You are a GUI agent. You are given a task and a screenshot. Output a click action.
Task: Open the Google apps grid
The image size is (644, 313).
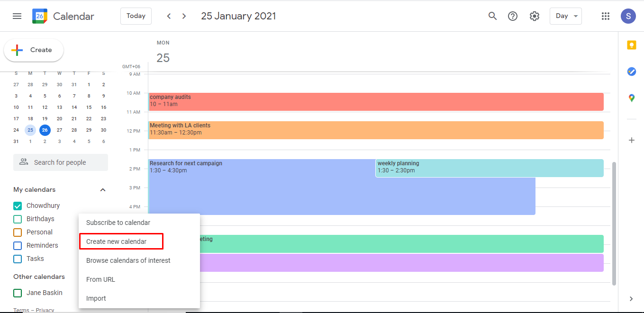[606, 16]
